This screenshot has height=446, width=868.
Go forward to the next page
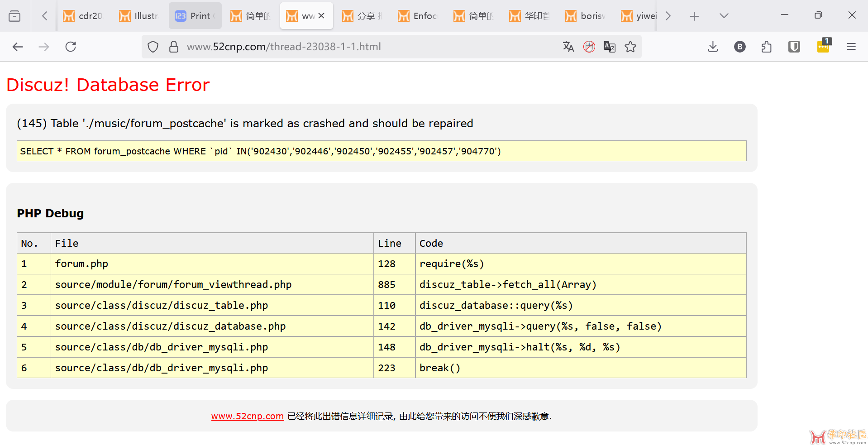pyautogui.click(x=44, y=47)
